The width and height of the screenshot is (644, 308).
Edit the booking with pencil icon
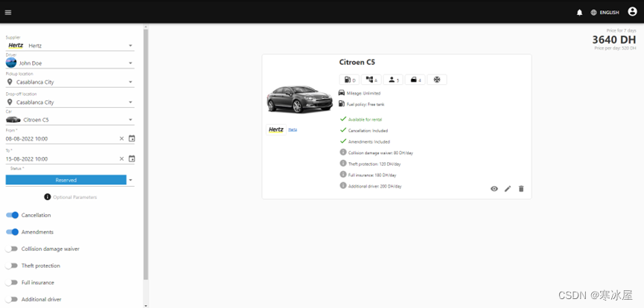click(508, 189)
